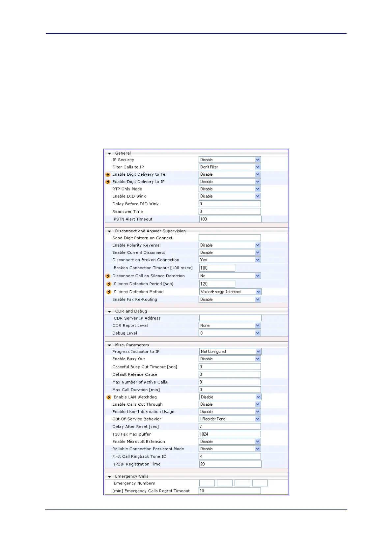Click the Default Release Cause field

230,374
